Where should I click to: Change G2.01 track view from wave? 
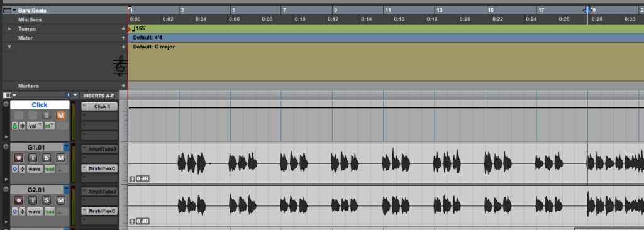pos(35,212)
